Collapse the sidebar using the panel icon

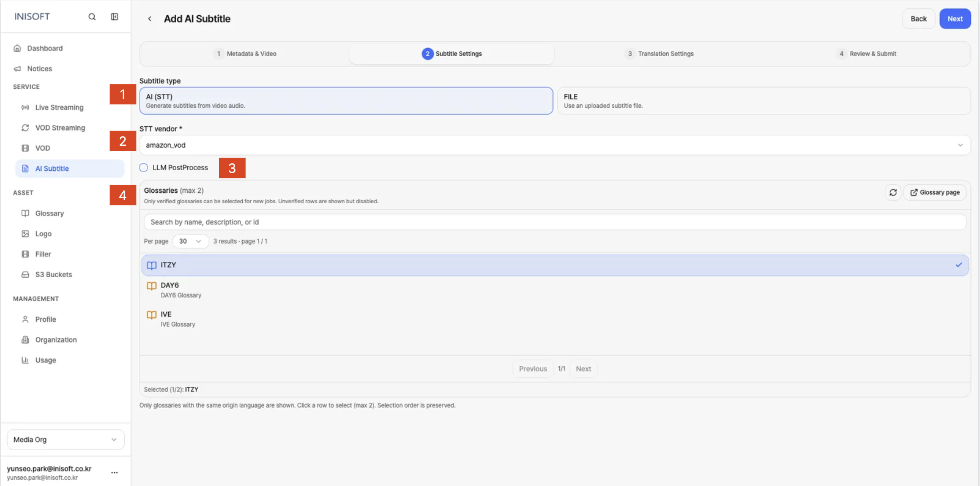click(115, 16)
